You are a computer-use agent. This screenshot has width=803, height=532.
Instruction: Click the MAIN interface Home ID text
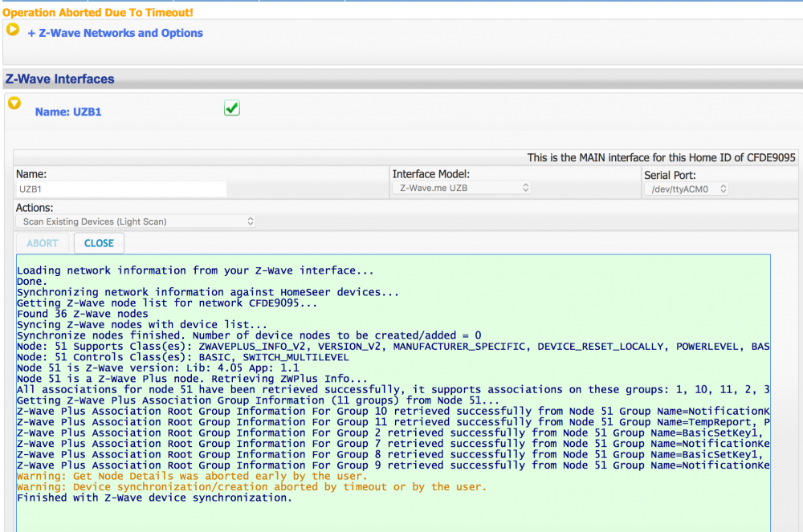coord(661,158)
